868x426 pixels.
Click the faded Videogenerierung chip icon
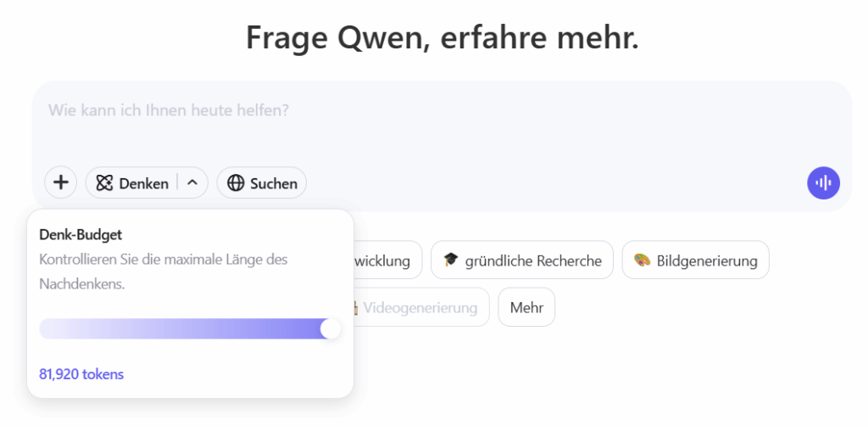(x=354, y=307)
